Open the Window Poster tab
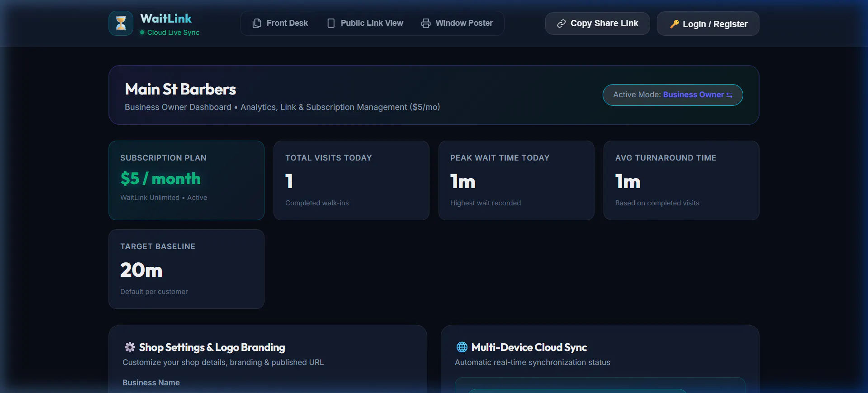Viewport: 868px width, 393px height. coord(457,23)
